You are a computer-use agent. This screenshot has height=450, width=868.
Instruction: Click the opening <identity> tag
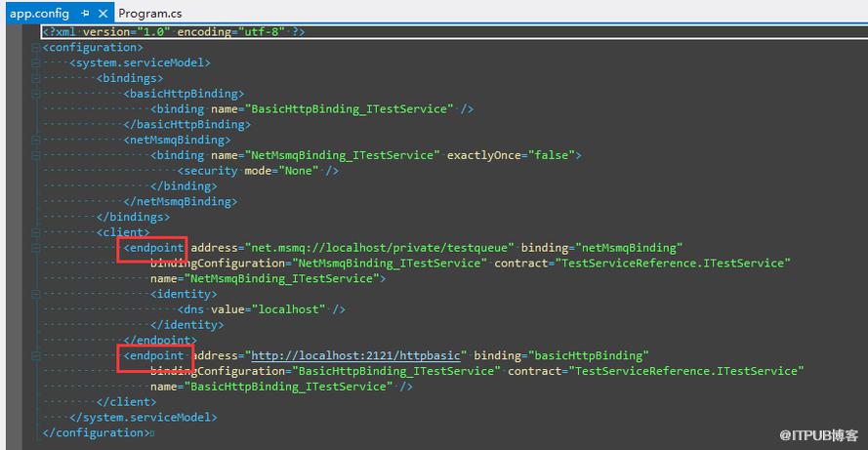pyautogui.click(x=184, y=294)
